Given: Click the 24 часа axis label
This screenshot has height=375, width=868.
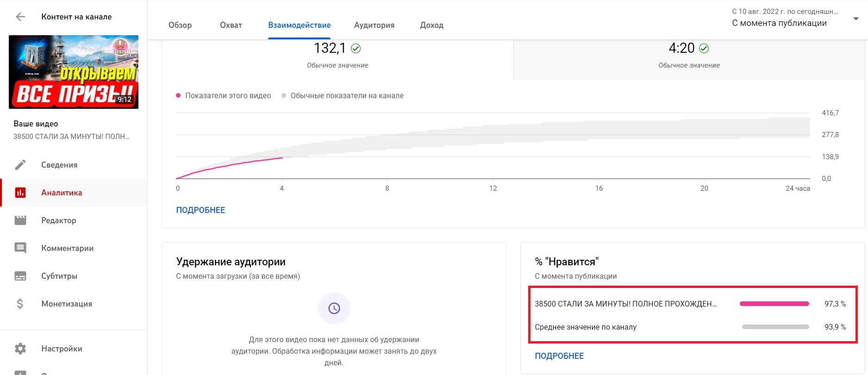Looking at the screenshot, I should tap(798, 188).
